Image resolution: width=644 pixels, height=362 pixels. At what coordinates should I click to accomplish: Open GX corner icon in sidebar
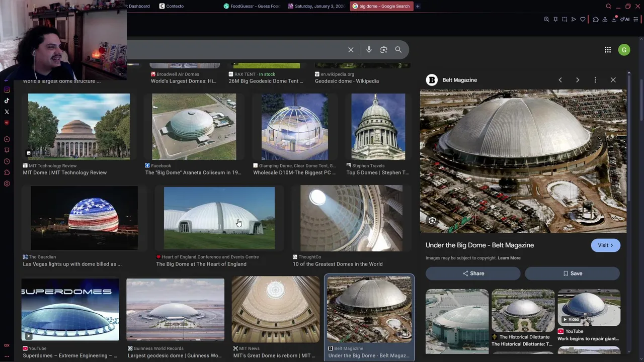pos(7,345)
